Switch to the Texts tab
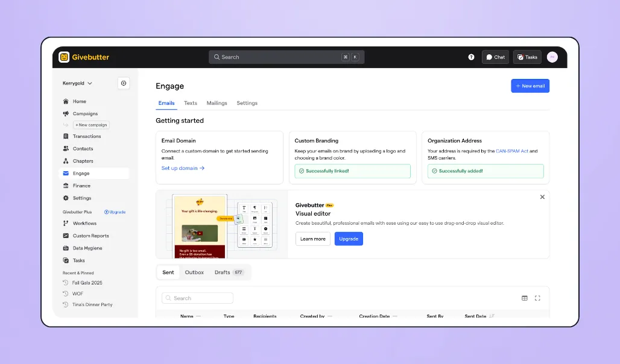This screenshot has height=364, width=620. click(x=190, y=103)
